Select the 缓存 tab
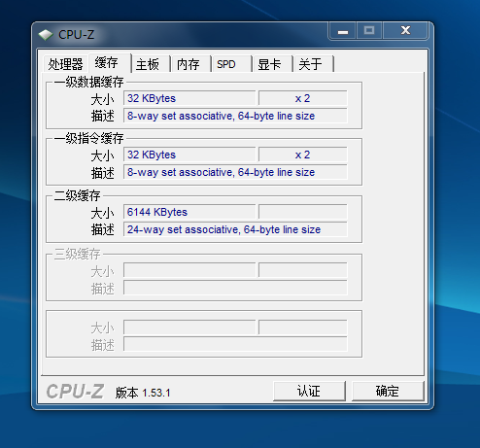480x448 pixels. pyautogui.click(x=110, y=62)
